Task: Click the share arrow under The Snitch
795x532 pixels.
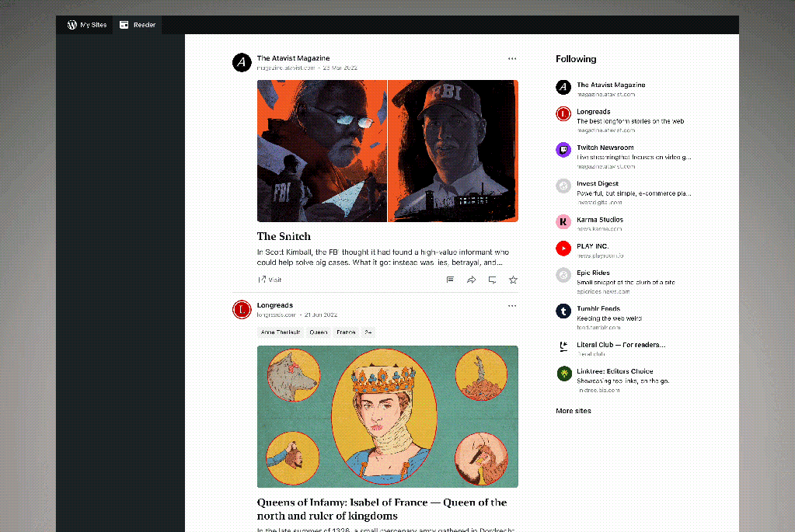Action: pyautogui.click(x=471, y=280)
